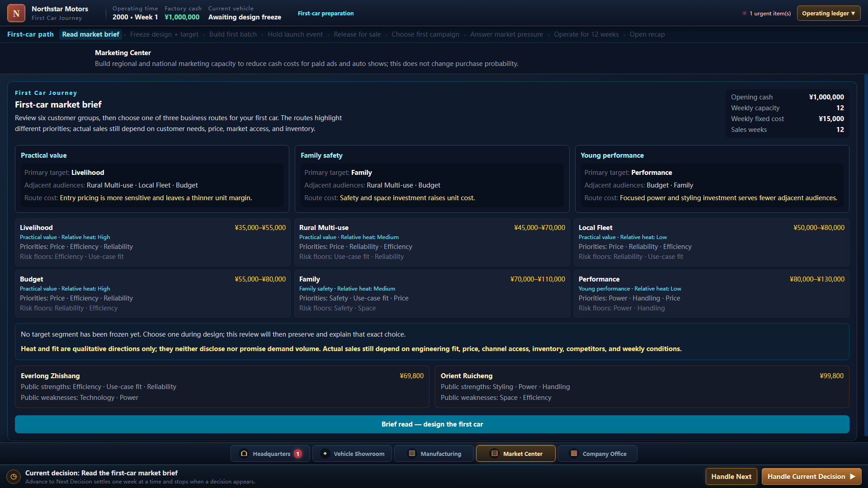Click the Manufacturing tab icon
868x488 pixels.
[412, 453]
